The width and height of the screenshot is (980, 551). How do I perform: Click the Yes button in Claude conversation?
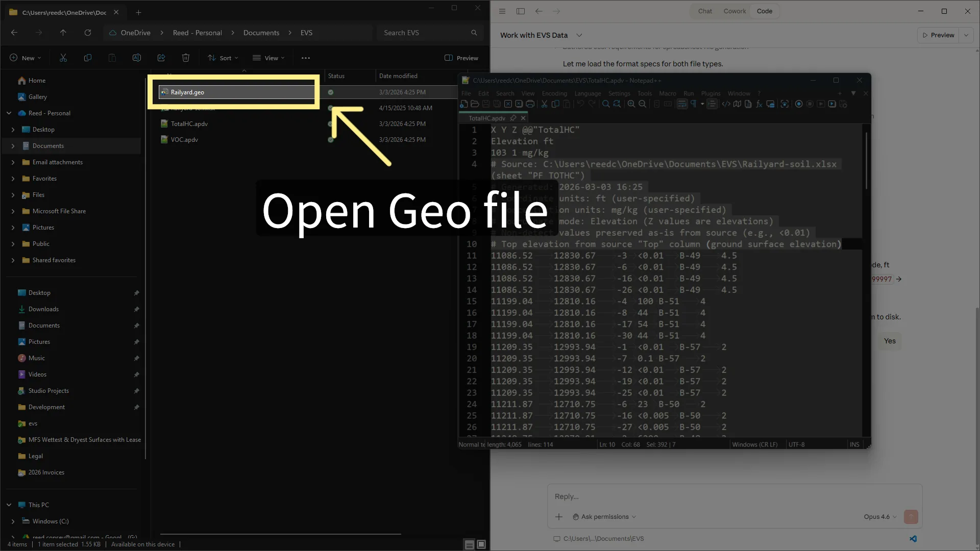890,341
